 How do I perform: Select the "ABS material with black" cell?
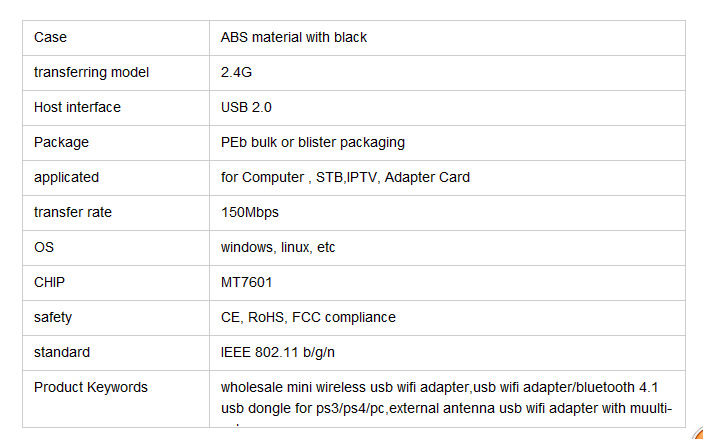294,38
